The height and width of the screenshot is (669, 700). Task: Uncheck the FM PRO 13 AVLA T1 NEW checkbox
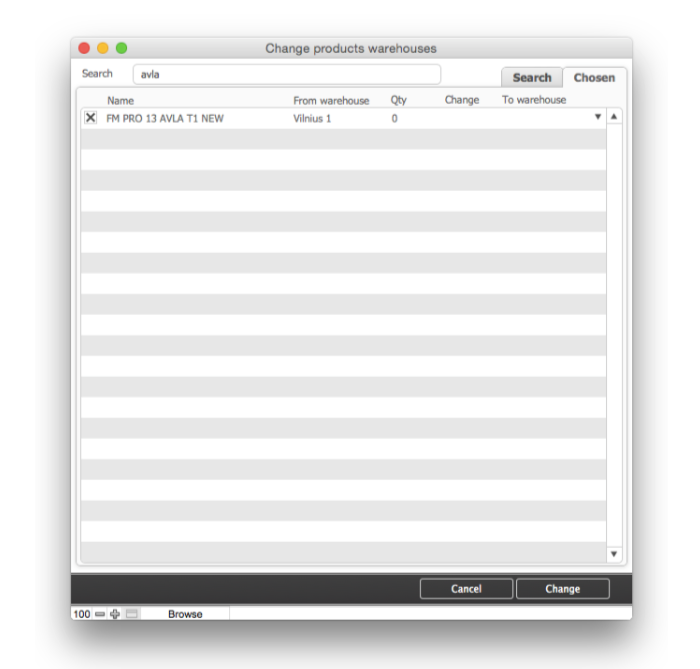tap(91, 118)
